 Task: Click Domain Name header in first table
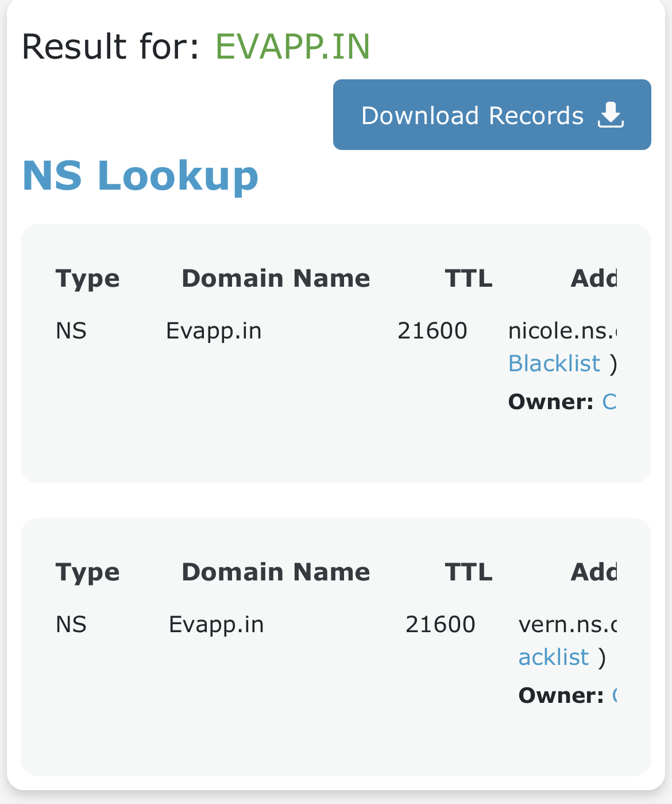click(x=276, y=279)
